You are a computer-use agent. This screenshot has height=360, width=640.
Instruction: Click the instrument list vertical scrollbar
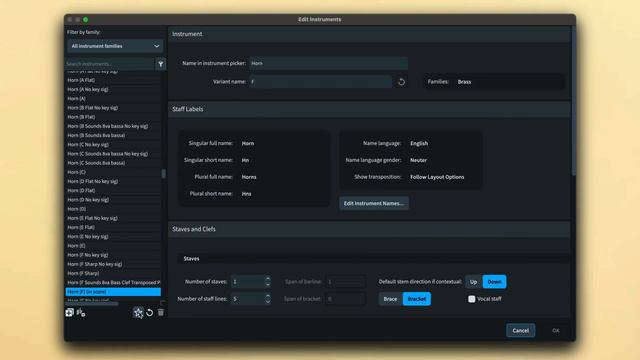tap(164, 174)
